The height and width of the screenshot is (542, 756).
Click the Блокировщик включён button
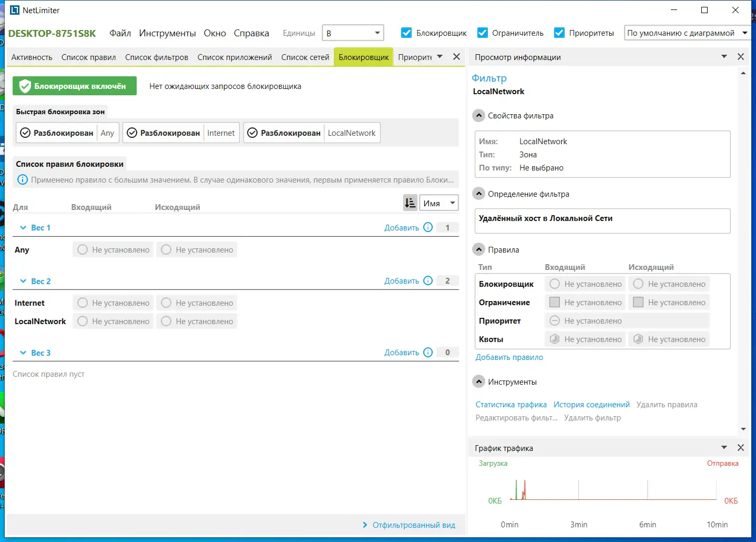[x=75, y=86]
